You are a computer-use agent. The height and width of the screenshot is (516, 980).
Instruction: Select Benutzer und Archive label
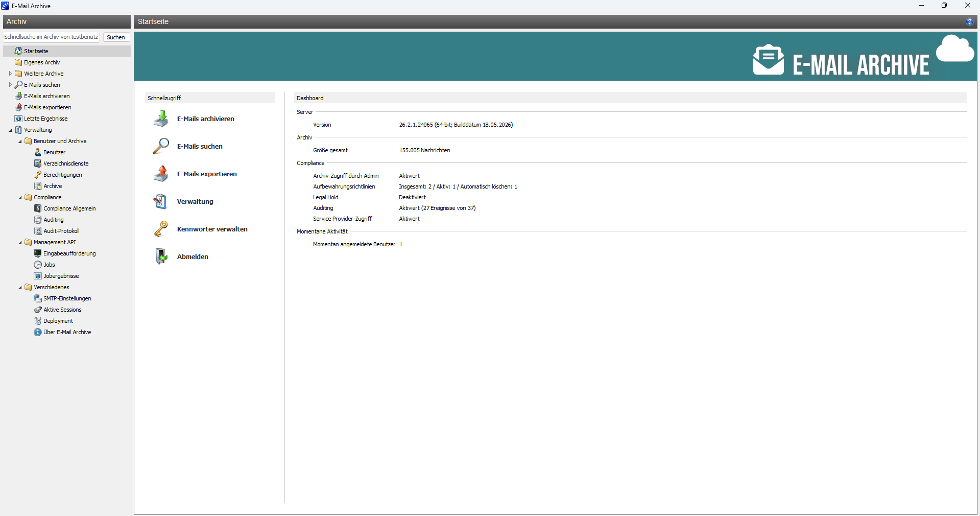tap(60, 141)
